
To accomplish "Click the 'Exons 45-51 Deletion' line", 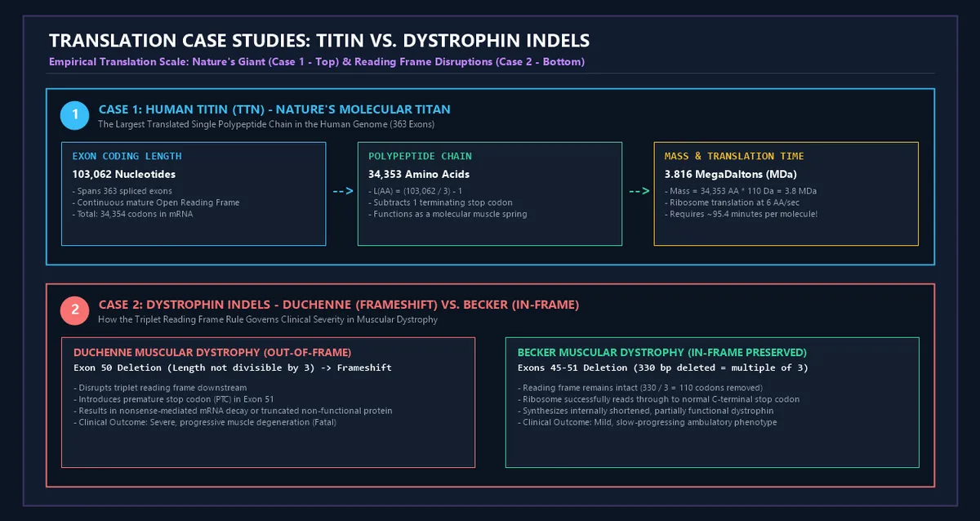I will click(663, 367).
